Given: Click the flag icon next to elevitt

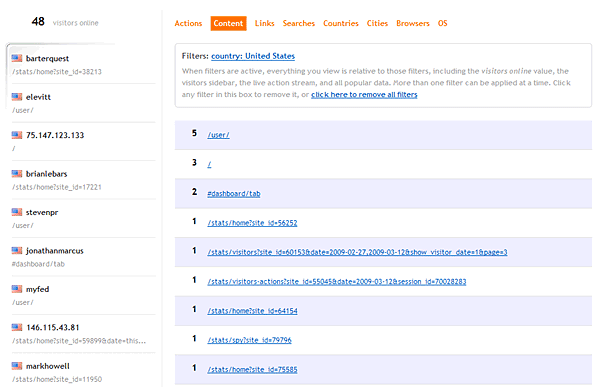Looking at the screenshot, I should (x=17, y=96).
